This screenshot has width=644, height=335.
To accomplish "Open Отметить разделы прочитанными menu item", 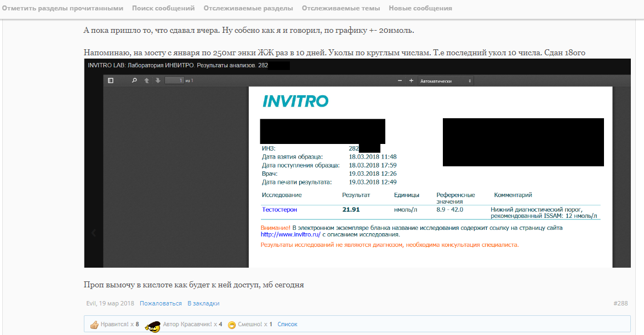I will tap(62, 8).
